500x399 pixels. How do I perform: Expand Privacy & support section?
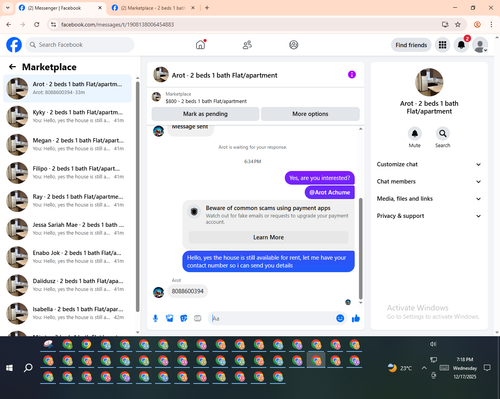(429, 216)
